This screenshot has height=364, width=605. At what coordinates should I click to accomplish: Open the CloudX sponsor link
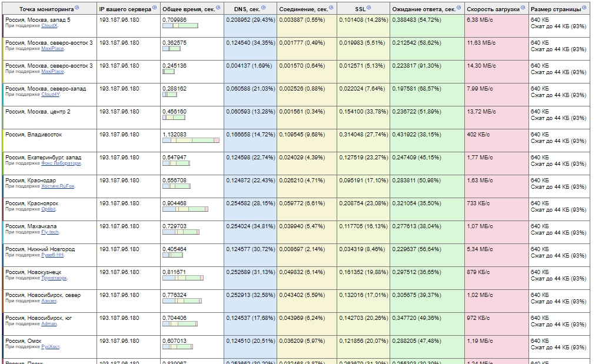pyautogui.click(x=49, y=26)
